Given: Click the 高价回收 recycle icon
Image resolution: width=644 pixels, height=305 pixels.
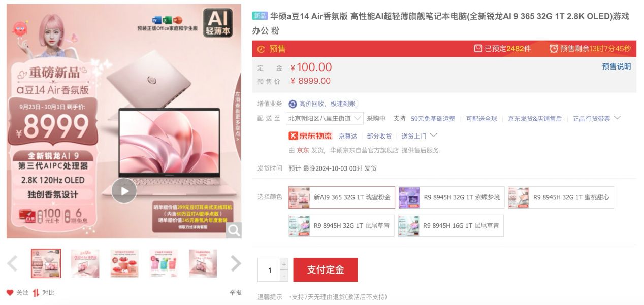Looking at the screenshot, I should [x=293, y=104].
